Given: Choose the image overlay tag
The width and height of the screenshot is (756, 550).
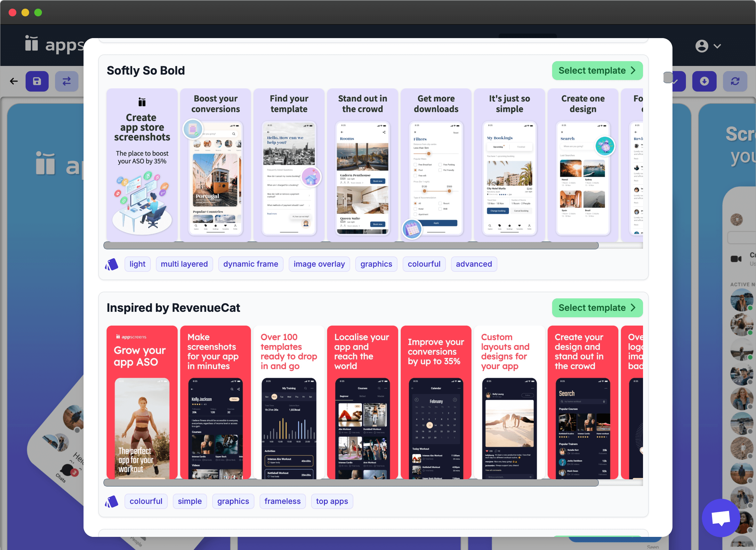Looking at the screenshot, I should [x=319, y=264].
